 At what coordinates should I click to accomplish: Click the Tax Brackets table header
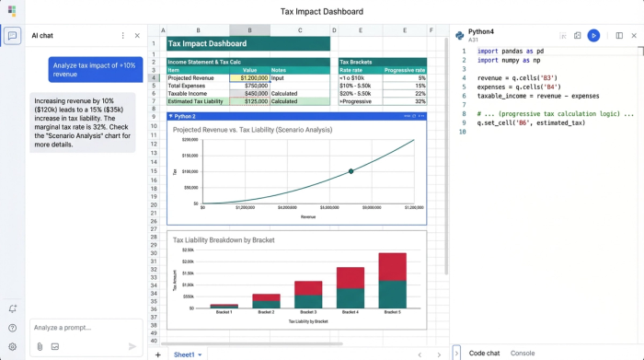click(383, 62)
